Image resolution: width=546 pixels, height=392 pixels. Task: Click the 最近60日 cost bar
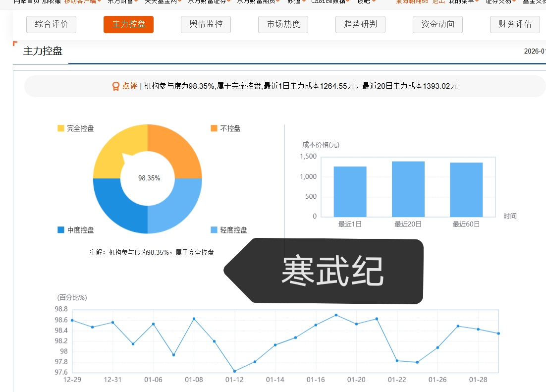(466, 190)
